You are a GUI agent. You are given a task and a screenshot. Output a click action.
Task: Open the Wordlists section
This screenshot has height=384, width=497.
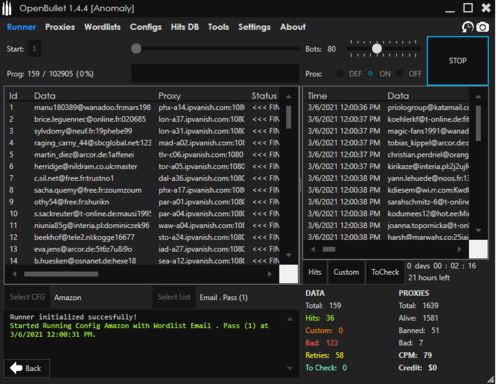click(102, 27)
